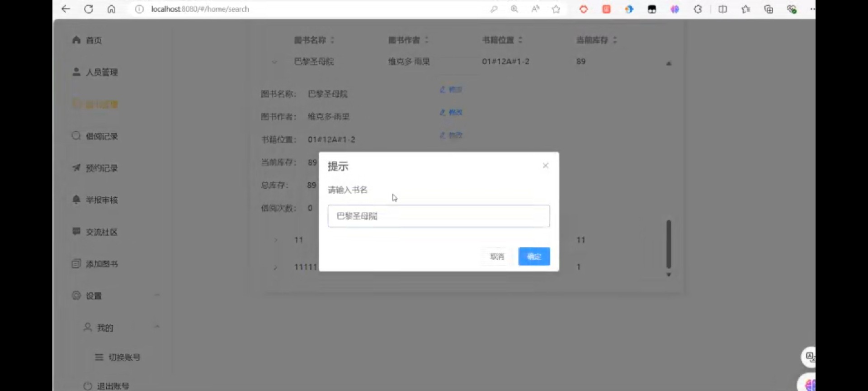Add page to favorites with star icon
868x391 pixels.
pos(556,9)
